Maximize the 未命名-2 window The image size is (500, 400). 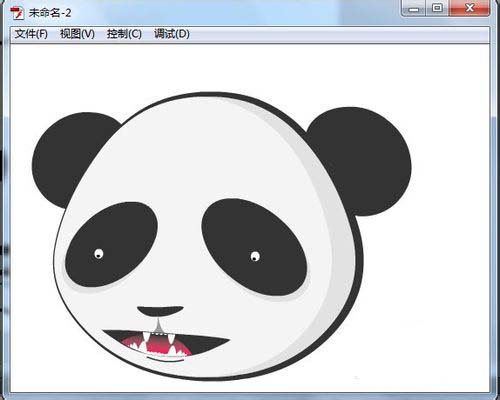tap(437, 8)
